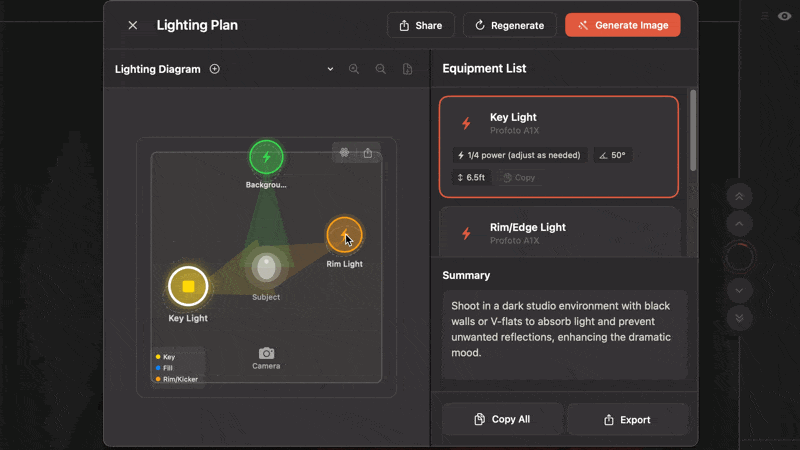The width and height of the screenshot is (800, 450).
Task: Select the green Background light node
Action: (x=266, y=157)
